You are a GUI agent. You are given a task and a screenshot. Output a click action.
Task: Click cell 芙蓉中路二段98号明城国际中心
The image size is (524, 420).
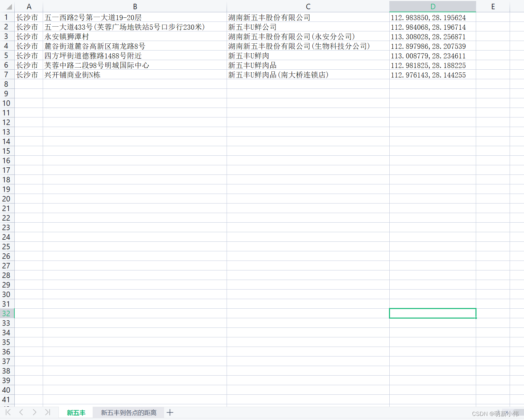pos(135,65)
